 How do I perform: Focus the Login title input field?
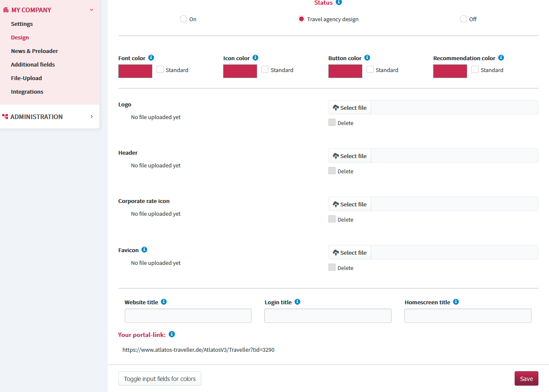(328, 316)
